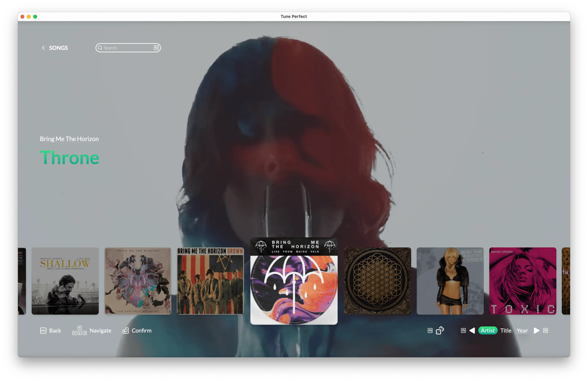Click the Bring Me The Horizon artist name
The height and width of the screenshot is (381, 588).
(x=69, y=139)
